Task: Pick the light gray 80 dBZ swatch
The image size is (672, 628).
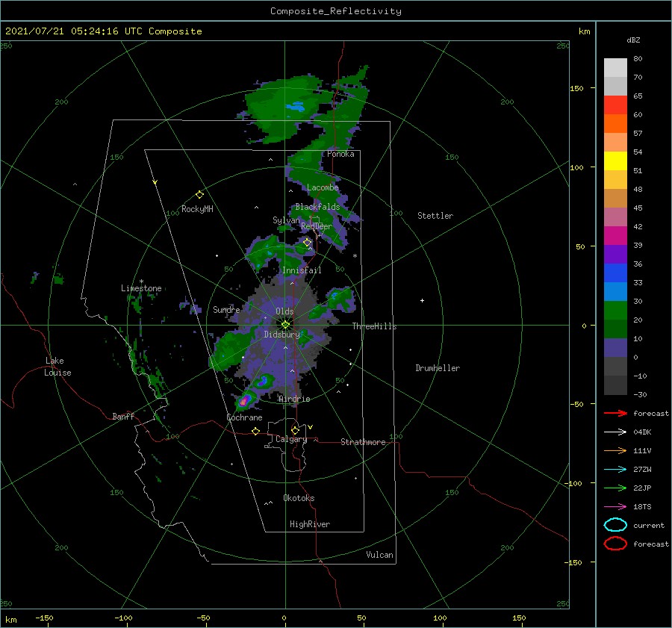Action: [x=615, y=67]
